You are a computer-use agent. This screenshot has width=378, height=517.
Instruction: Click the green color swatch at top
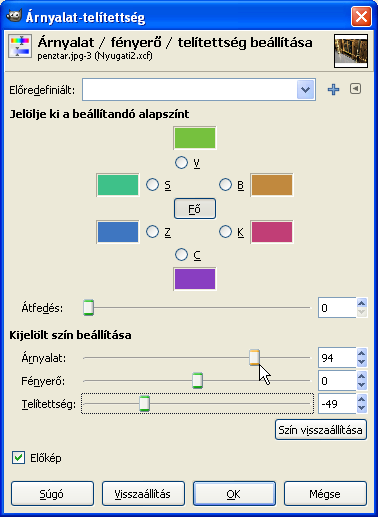tap(195, 138)
